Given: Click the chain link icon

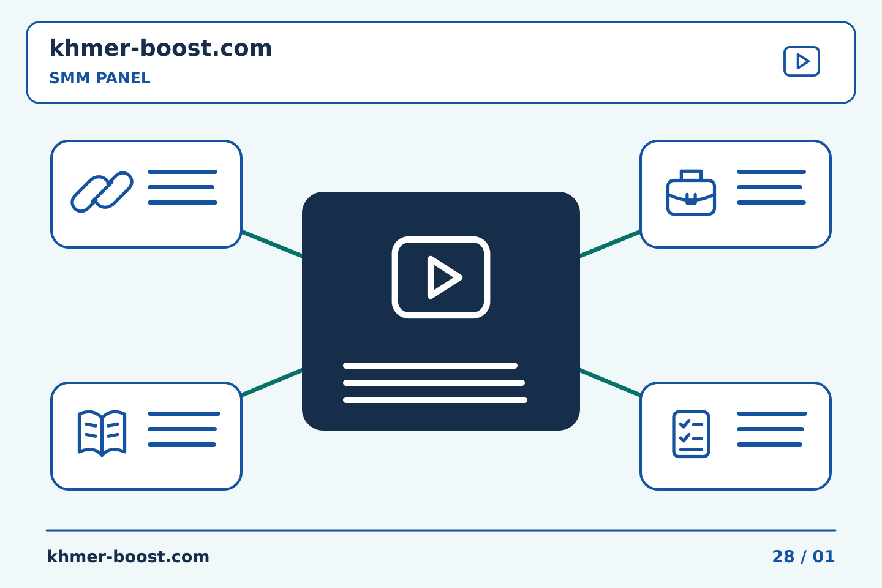Looking at the screenshot, I should pos(102,192).
